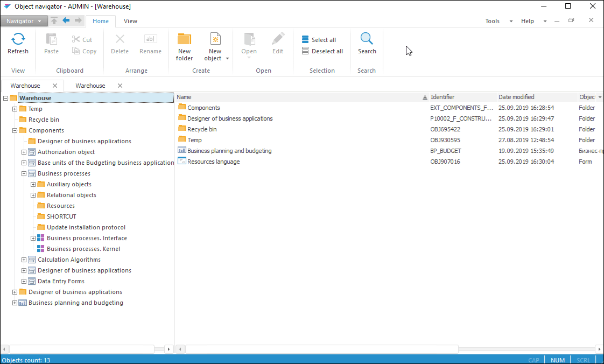This screenshot has height=364, width=604.
Task: Expand the Data Entry Forms node
Action: tap(24, 282)
